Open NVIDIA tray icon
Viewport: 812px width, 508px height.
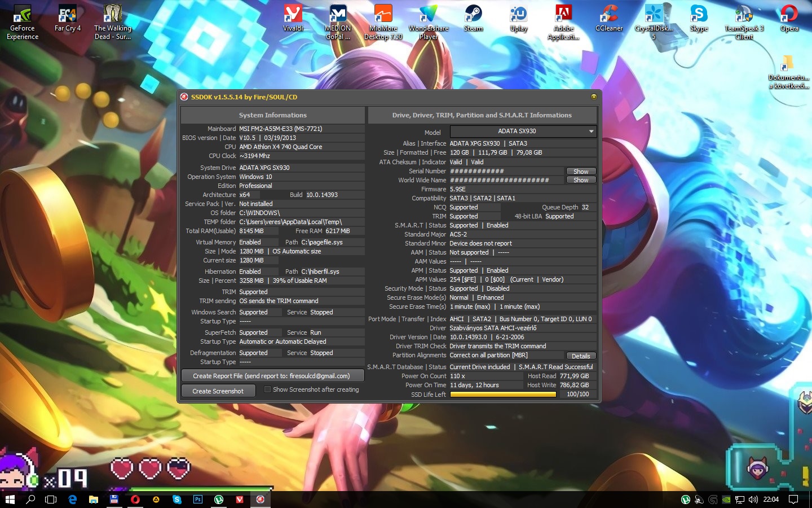tap(726, 500)
